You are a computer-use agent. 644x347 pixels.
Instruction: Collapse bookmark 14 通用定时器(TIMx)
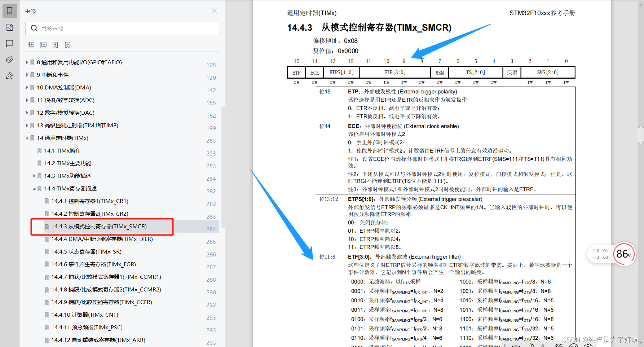[x=27, y=138]
